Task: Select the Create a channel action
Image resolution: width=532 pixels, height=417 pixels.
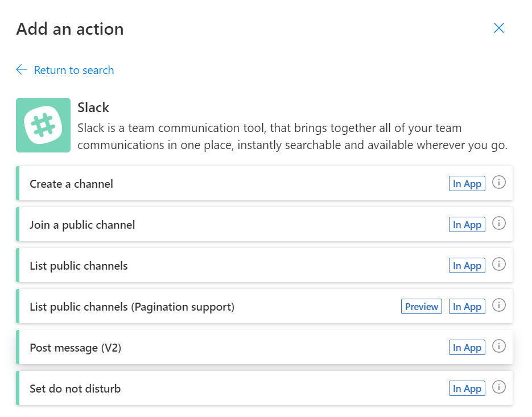Action: click(x=265, y=183)
